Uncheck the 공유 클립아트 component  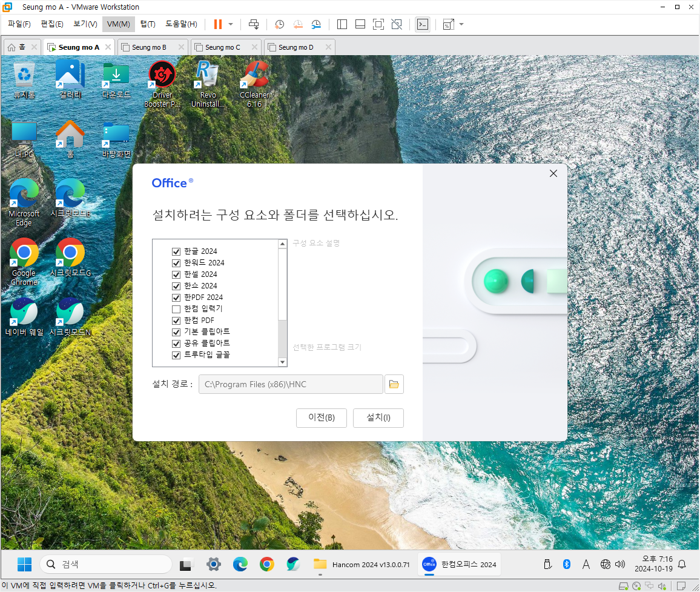[x=176, y=344]
